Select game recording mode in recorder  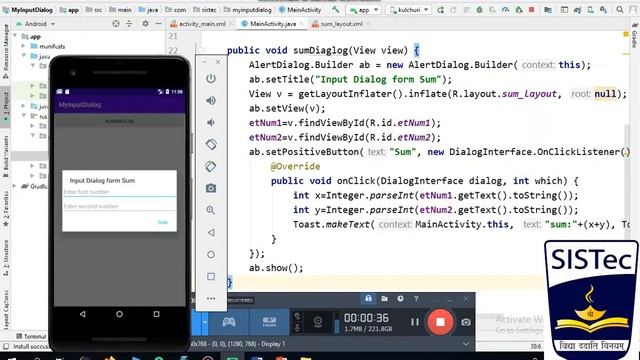[229, 322]
